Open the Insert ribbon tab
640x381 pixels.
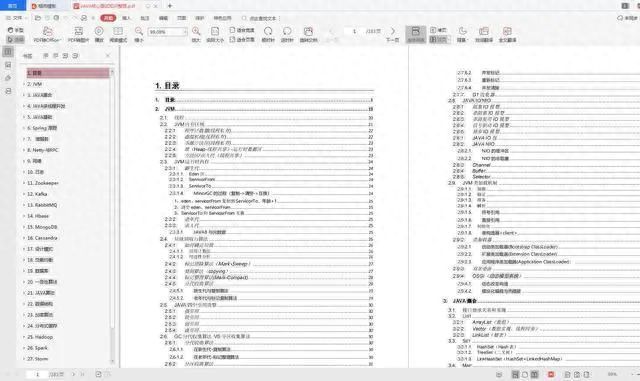(126, 18)
